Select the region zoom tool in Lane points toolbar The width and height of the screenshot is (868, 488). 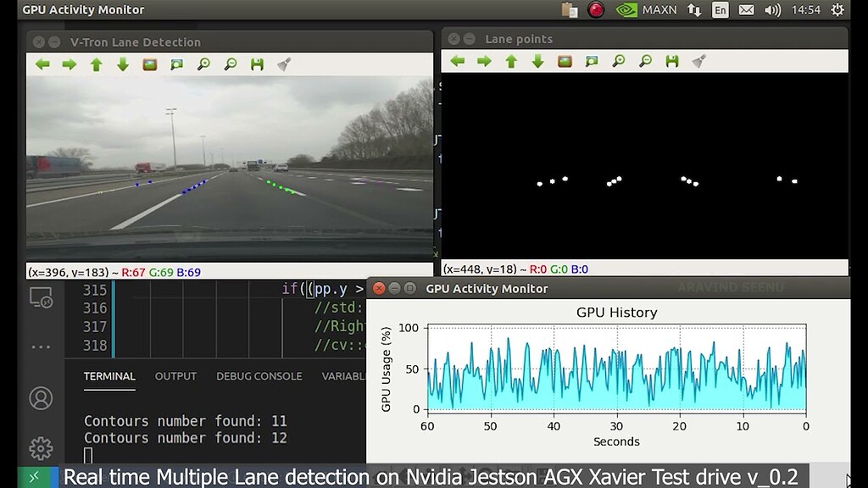[592, 61]
